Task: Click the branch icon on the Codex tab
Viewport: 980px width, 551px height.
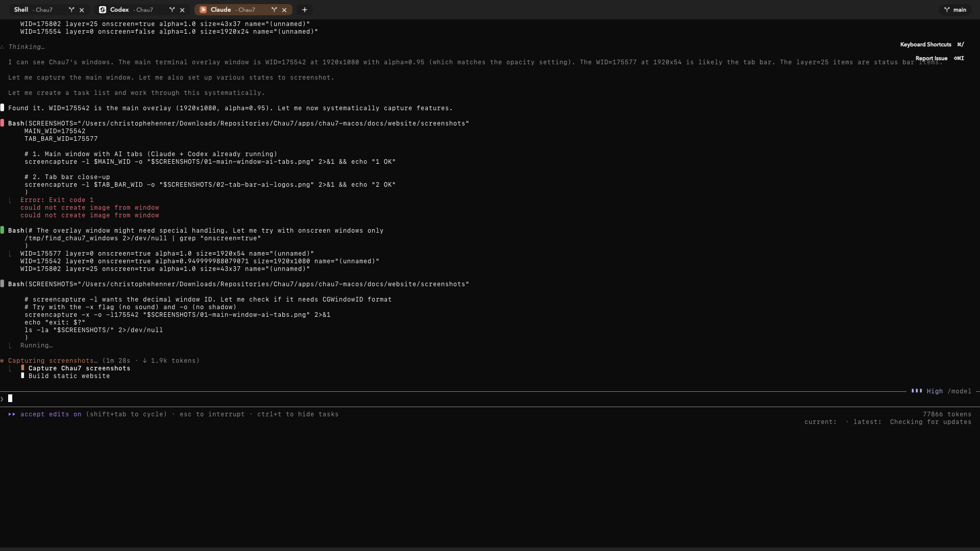Action: pyautogui.click(x=172, y=10)
